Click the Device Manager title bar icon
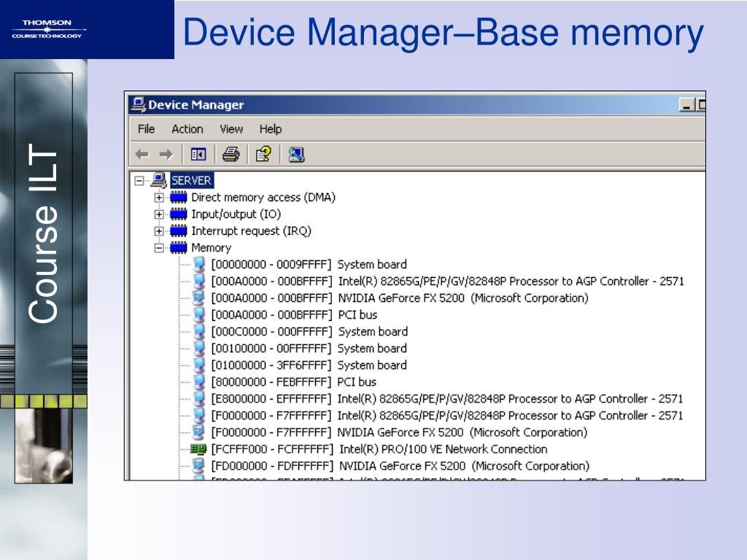The width and height of the screenshot is (747, 560). coord(138,104)
